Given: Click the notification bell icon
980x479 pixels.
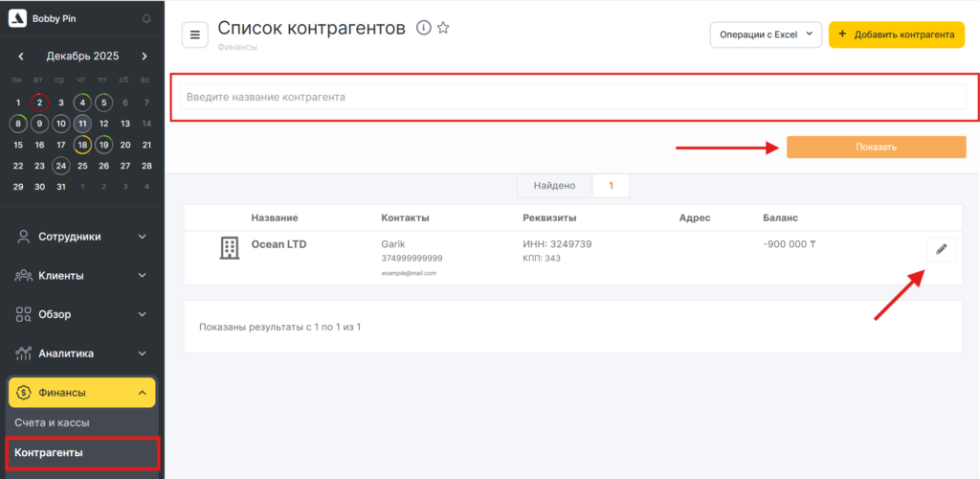Looking at the screenshot, I should point(145,18).
